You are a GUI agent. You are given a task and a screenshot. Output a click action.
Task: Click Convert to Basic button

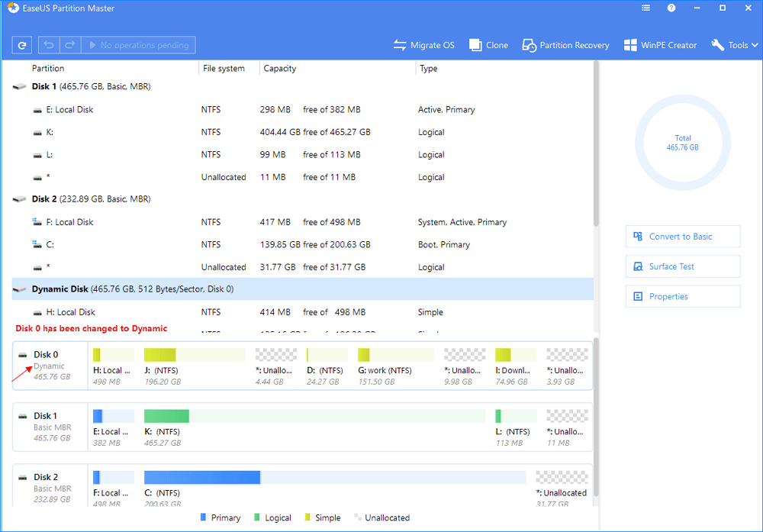coord(682,237)
